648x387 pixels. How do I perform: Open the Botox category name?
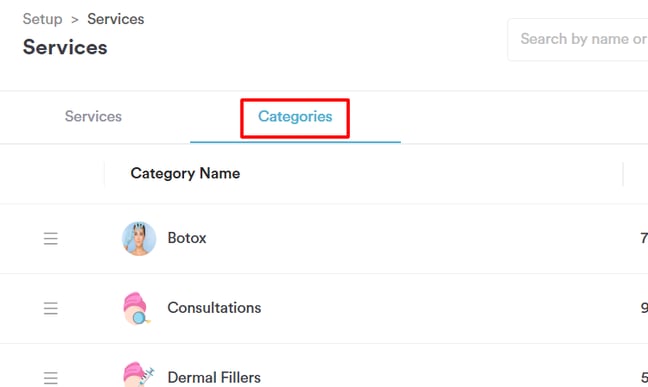click(x=187, y=238)
